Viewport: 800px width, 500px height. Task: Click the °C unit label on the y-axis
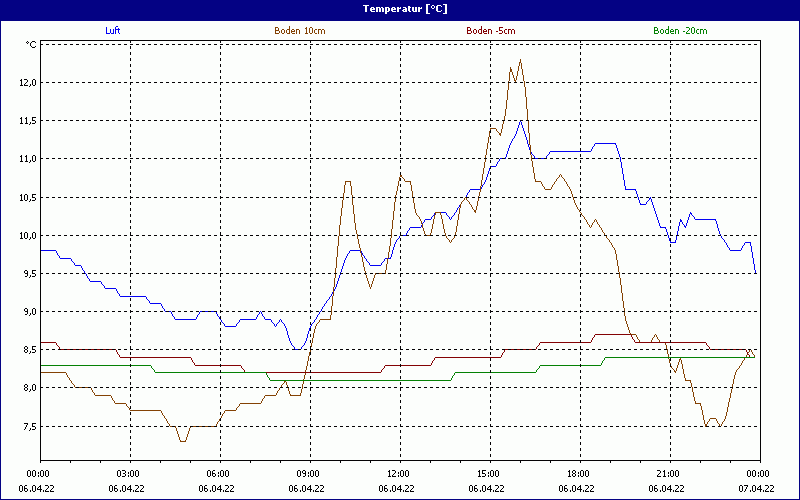click(x=30, y=45)
